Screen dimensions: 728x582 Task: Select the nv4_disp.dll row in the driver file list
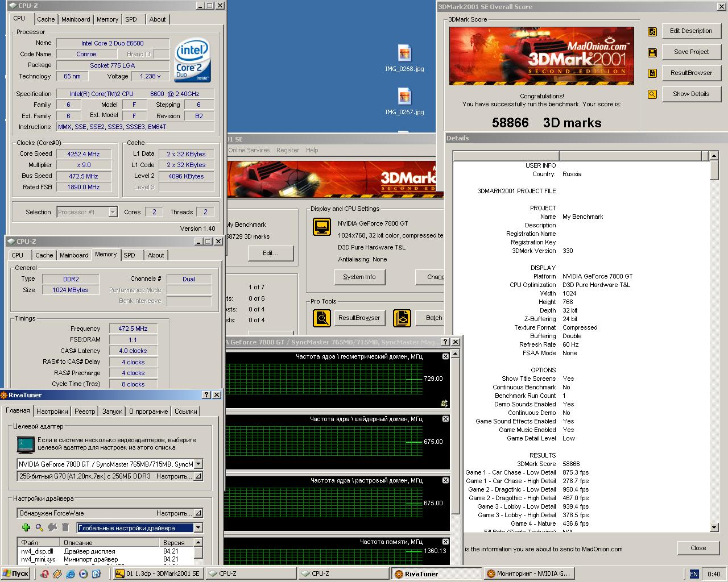pos(105,551)
